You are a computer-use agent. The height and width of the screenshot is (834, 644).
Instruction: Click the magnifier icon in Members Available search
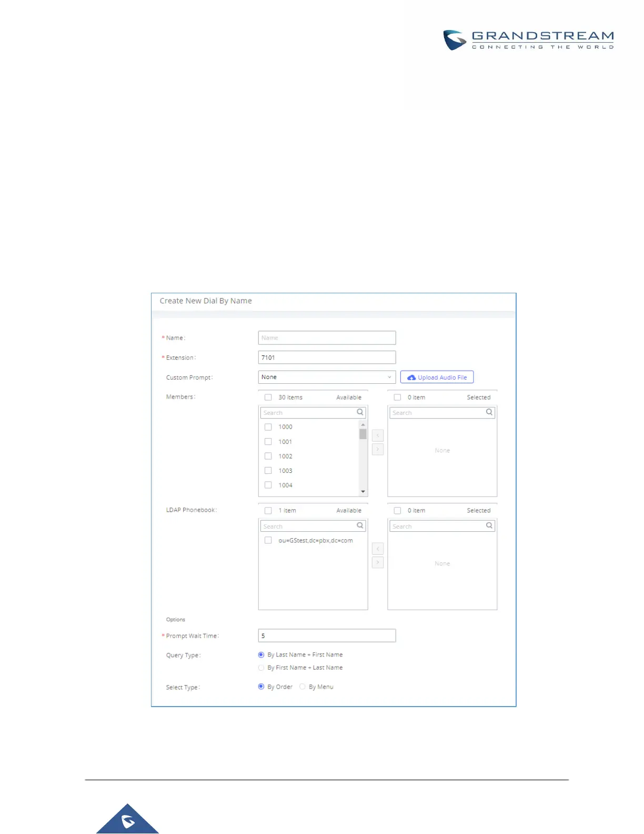(x=360, y=412)
